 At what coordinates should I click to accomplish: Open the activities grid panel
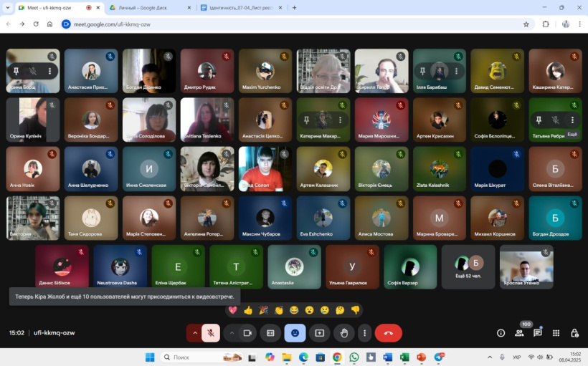tap(556, 333)
